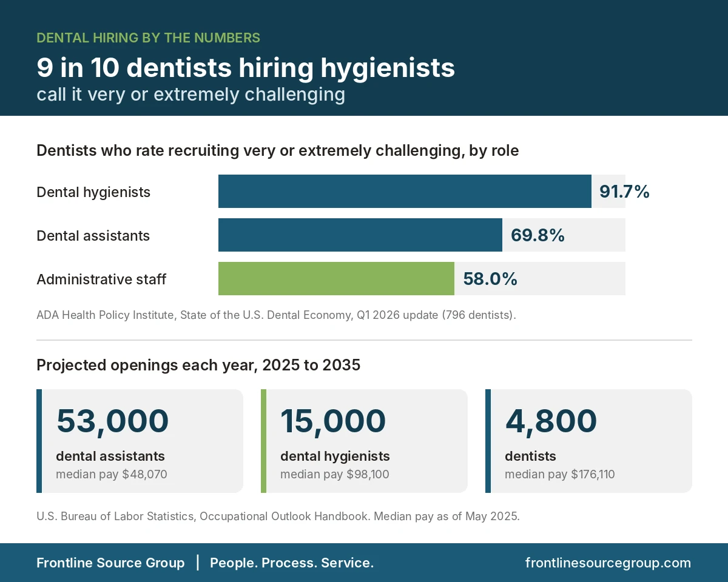Screen dimensions: 728x582
Task: Click the green Administrative staff bar
Action: [x=336, y=279]
